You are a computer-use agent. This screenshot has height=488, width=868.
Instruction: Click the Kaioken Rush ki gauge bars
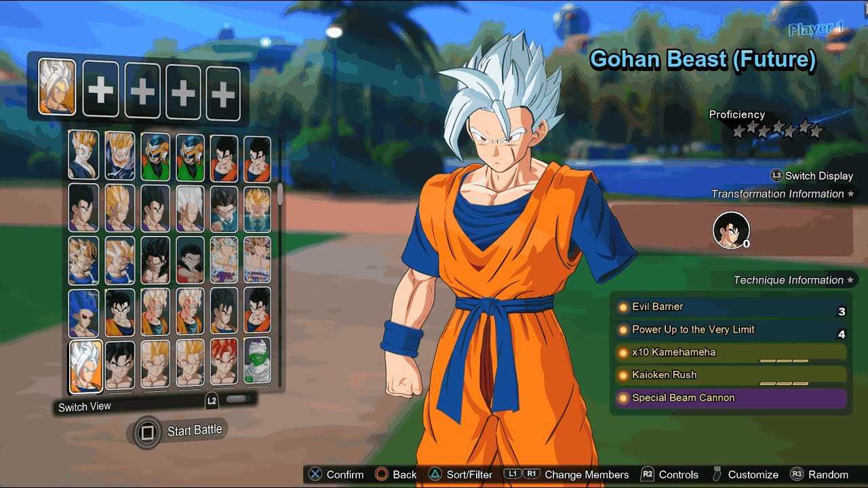785,384
